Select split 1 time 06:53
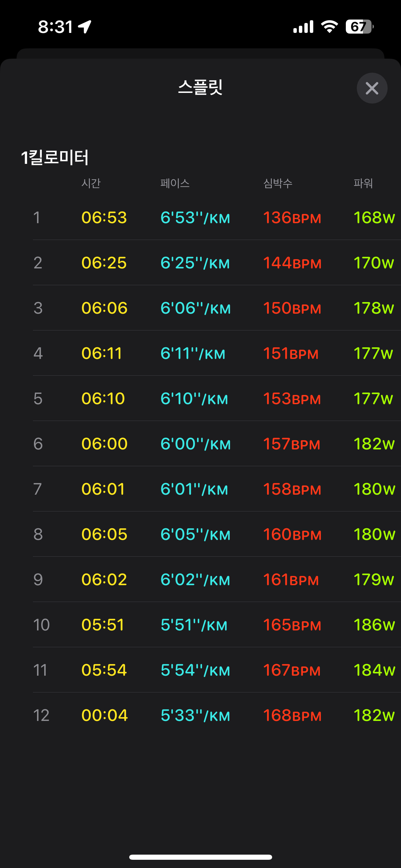 point(104,218)
